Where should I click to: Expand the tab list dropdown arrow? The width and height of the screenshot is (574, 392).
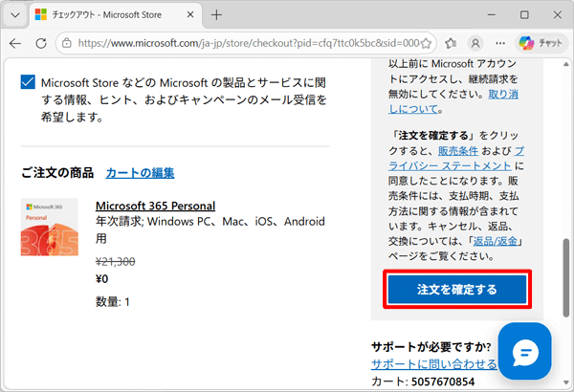[14, 14]
